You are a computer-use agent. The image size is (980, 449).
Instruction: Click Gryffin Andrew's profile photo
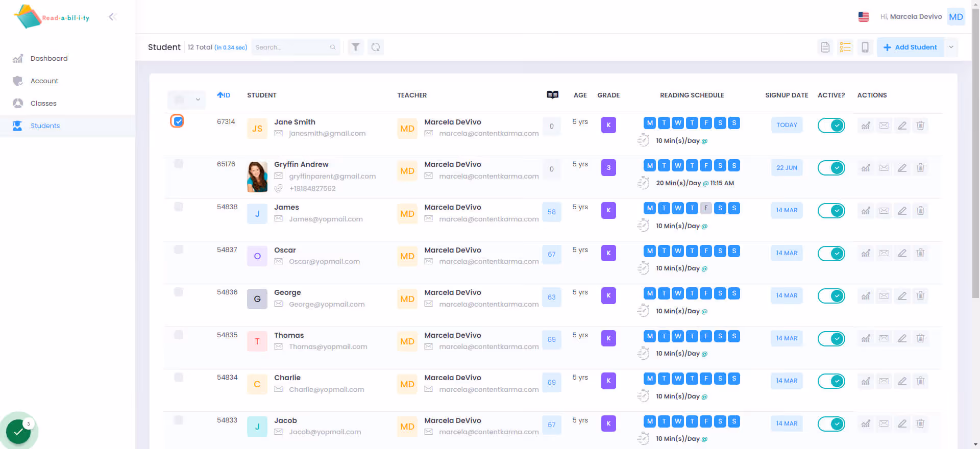[x=257, y=177]
